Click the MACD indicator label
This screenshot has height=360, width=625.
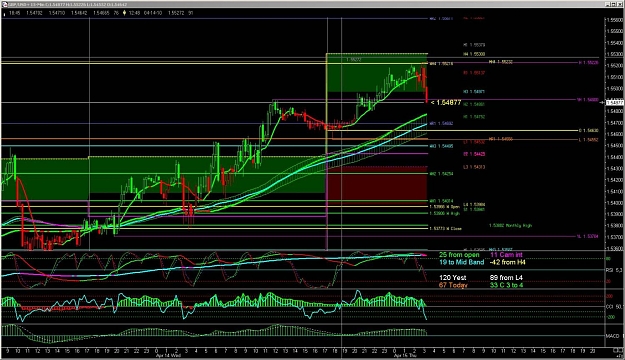[612, 336]
